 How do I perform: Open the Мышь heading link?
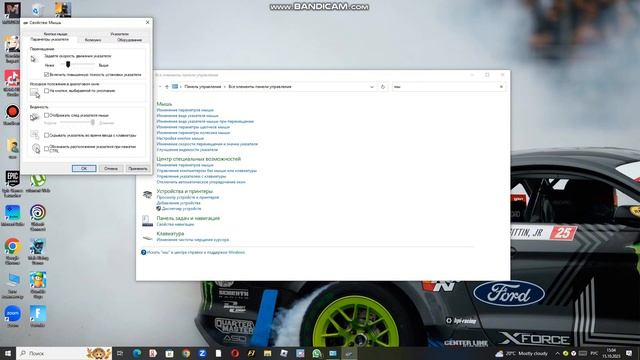164,104
